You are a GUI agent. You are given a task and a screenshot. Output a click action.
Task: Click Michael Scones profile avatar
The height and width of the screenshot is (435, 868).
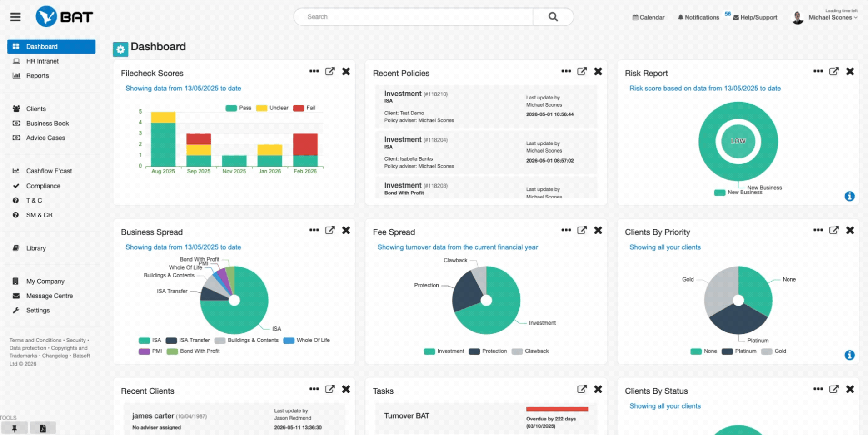[x=798, y=17]
